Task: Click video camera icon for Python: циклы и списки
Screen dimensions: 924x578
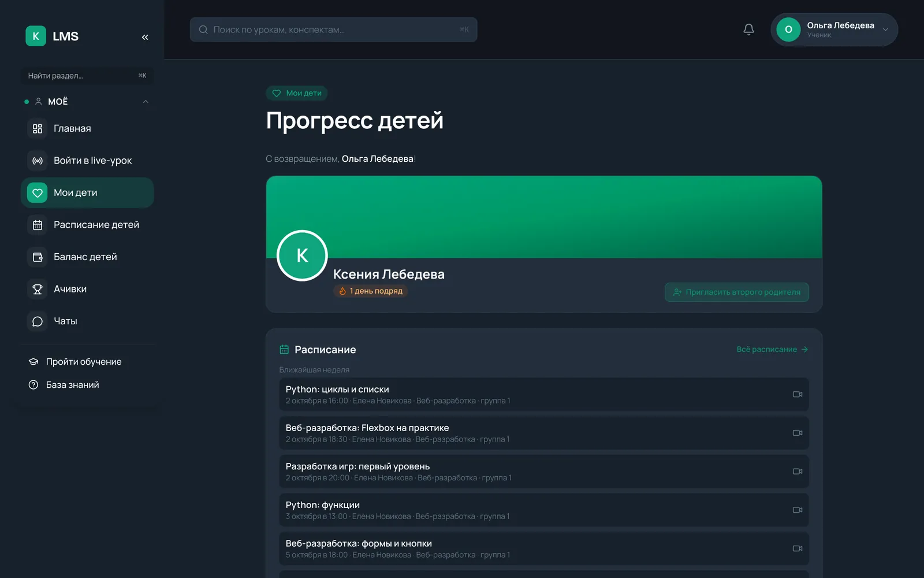Action: pos(798,394)
